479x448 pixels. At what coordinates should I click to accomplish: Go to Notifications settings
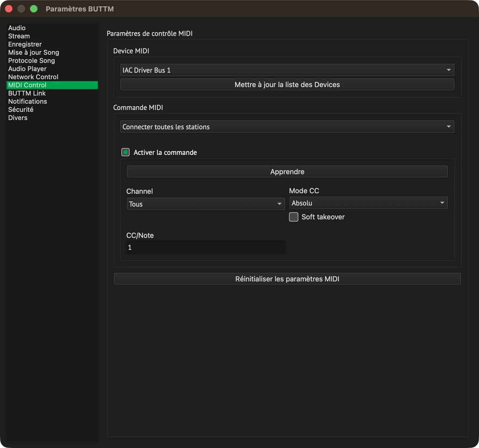[x=52, y=102]
